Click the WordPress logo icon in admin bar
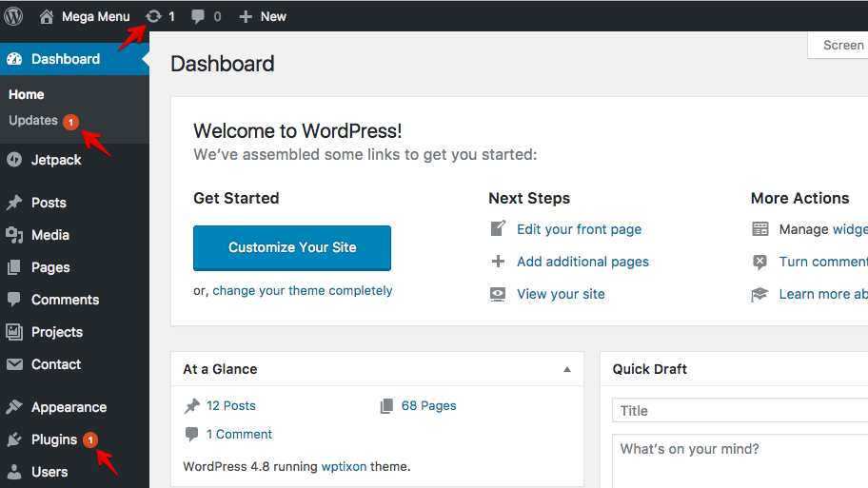 tap(13, 16)
